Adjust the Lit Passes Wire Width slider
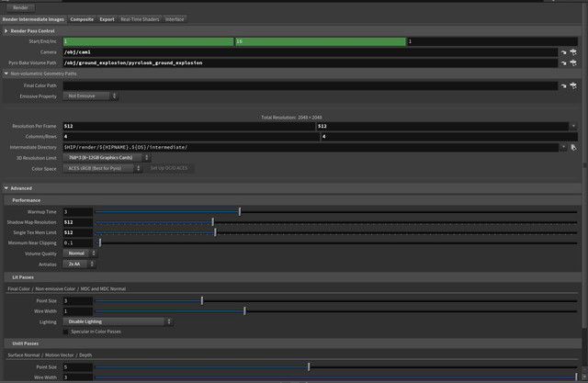 (x=336, y=311)
